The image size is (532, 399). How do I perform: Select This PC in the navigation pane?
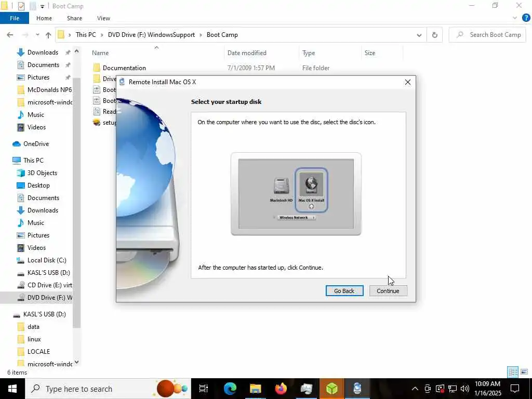33,160
